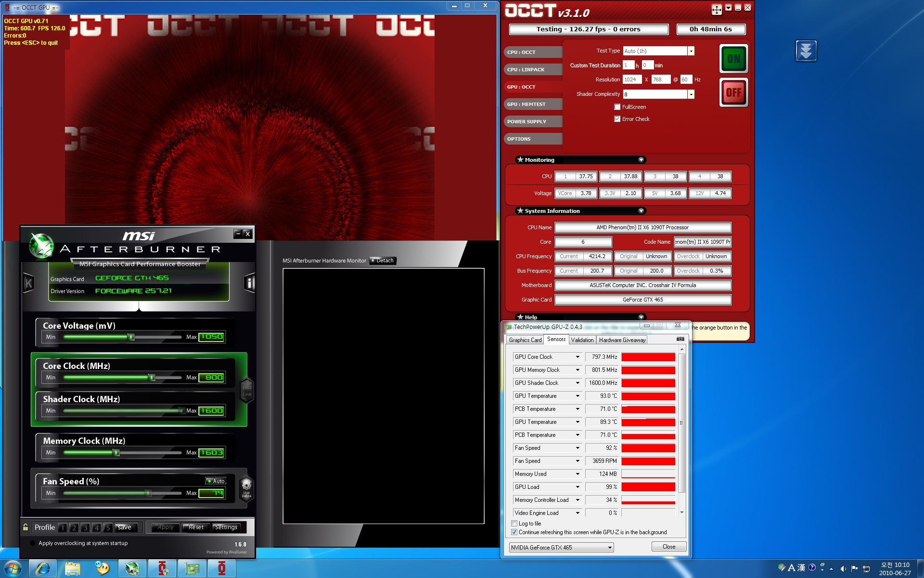The width and height of the screenshot is (924, 578).
Task: Click the Kombustor K icon in Afterburner
Action: pos(28,283)
